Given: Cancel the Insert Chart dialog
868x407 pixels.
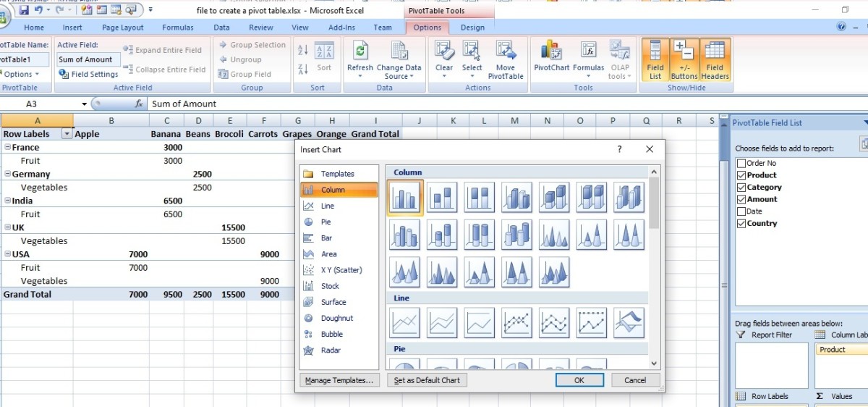Looking at the screenshot, I should (x=635, y=379).
